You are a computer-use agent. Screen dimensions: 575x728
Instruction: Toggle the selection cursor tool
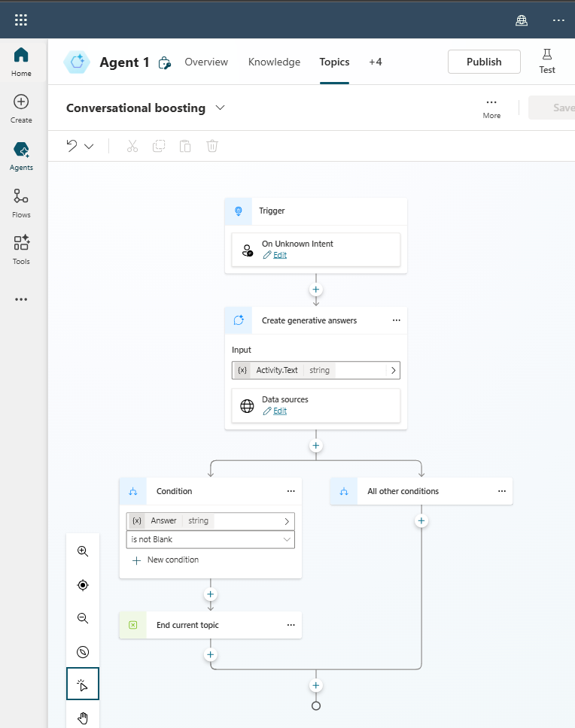(83, 684)
